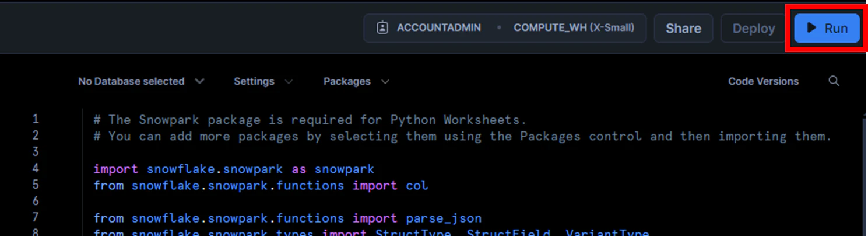This screenshot has height=236, width=868.
Task: Click the chevron beside Settings
Action: pyautogui.click(x=288, y=82)
